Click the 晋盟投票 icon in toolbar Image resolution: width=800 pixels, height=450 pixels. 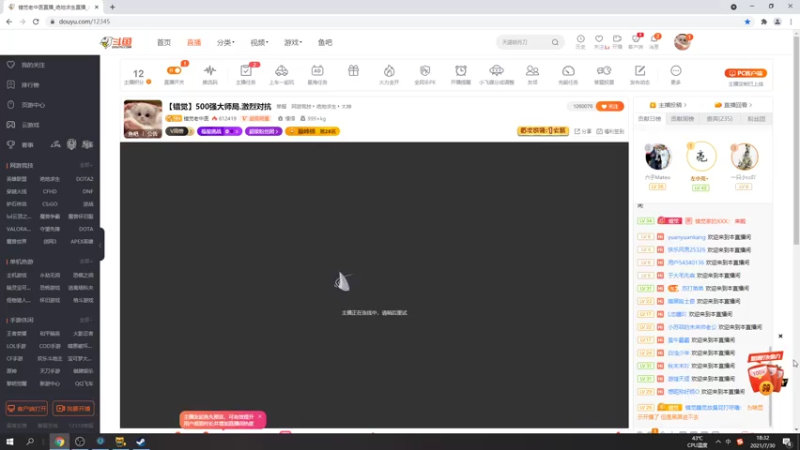point(604,71)
